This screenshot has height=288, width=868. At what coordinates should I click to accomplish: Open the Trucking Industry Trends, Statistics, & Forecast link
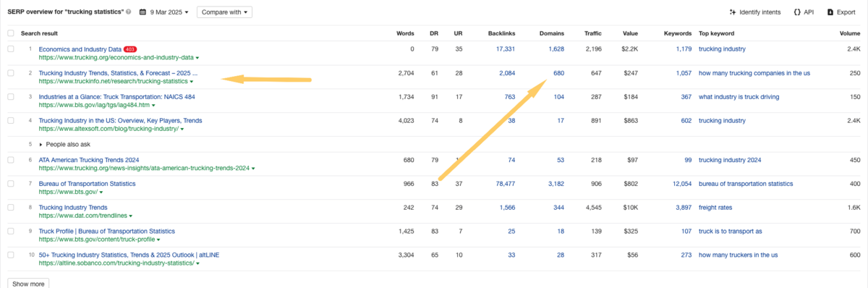[x=118, y=73]
